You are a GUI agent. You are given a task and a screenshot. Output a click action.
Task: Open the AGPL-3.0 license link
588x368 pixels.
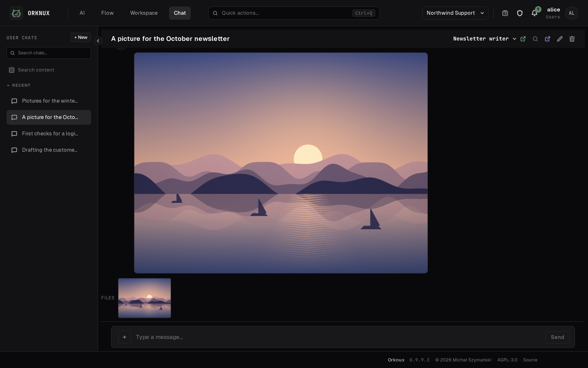[507, 360]
